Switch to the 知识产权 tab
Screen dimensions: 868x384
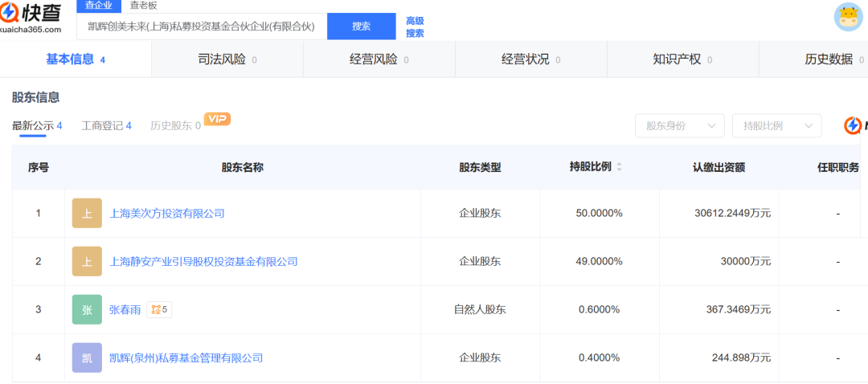coord(682,59)
